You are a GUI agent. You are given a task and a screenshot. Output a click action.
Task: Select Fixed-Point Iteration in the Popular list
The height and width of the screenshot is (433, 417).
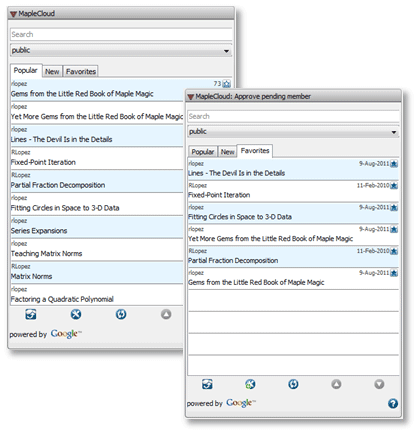(x=97, y=158)
